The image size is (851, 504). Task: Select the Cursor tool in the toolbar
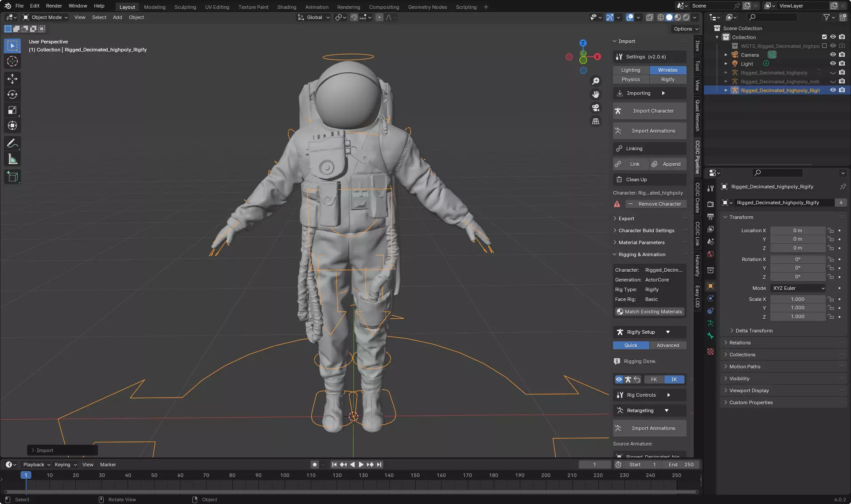tap(12, 61)
